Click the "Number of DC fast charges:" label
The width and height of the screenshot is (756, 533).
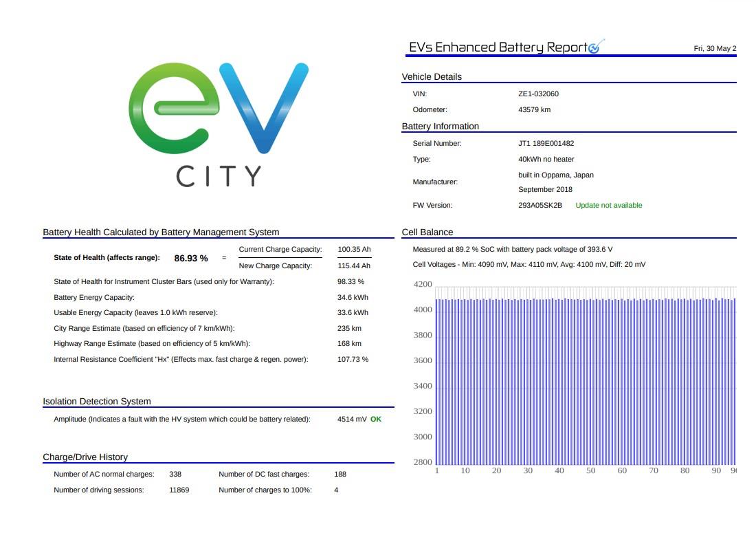(264, 474)
